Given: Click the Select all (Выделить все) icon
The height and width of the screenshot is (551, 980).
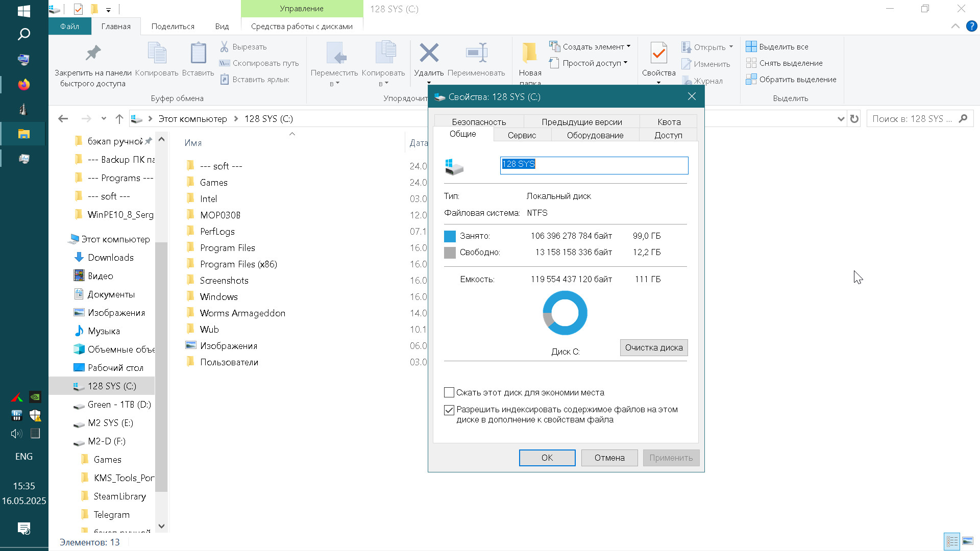Looking at the screenshot, I should point(751,46).
